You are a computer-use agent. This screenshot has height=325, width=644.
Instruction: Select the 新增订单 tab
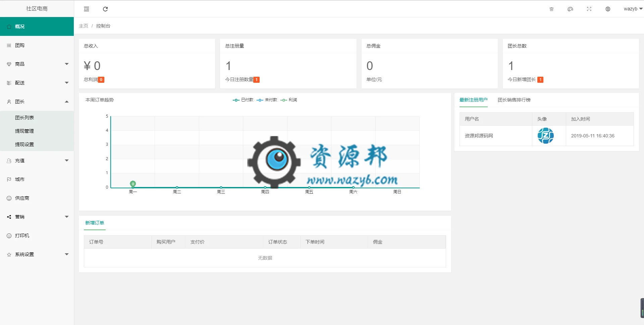(x=95, y=223)
